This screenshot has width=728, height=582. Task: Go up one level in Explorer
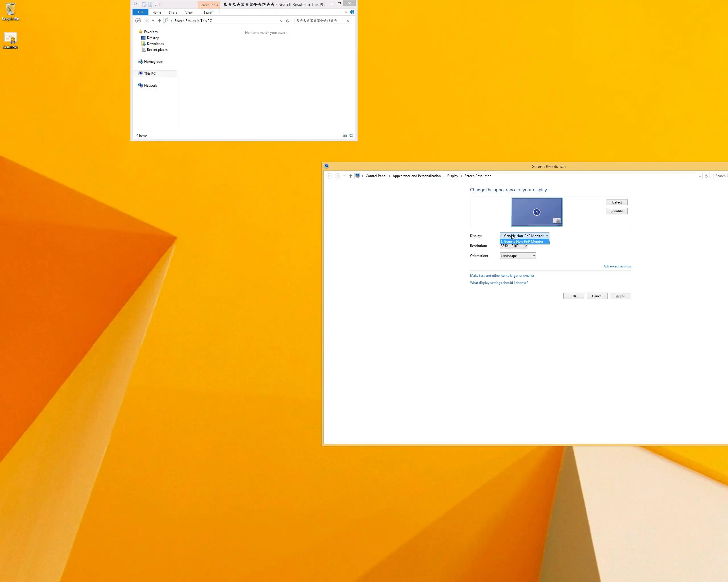tap(159, 21)
